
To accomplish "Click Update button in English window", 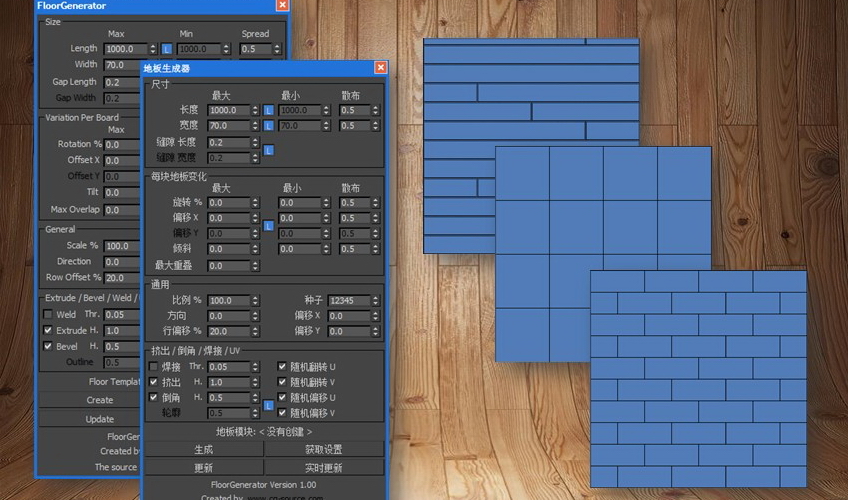I will click(x=90, y=419).
